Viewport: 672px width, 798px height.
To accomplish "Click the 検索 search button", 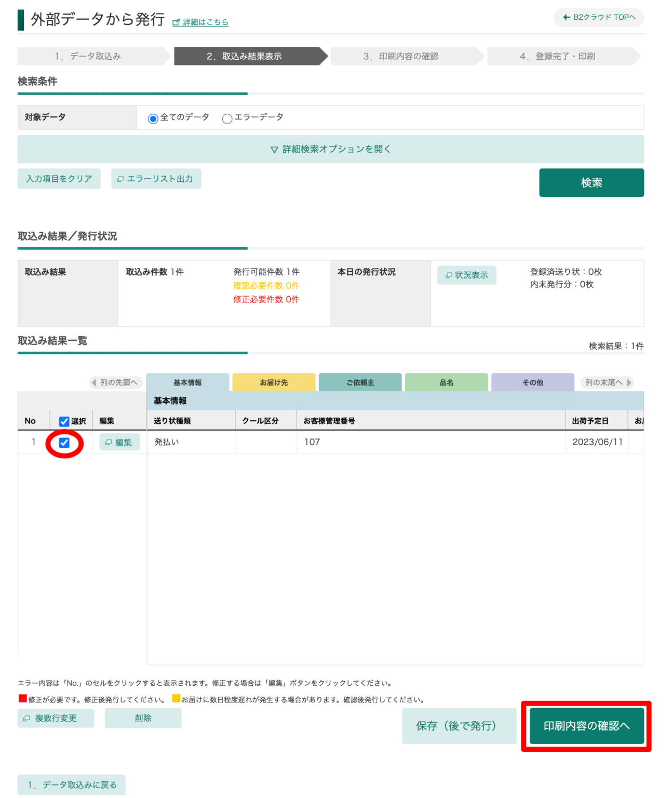I will pyautogui.click(x=591, y=182).
